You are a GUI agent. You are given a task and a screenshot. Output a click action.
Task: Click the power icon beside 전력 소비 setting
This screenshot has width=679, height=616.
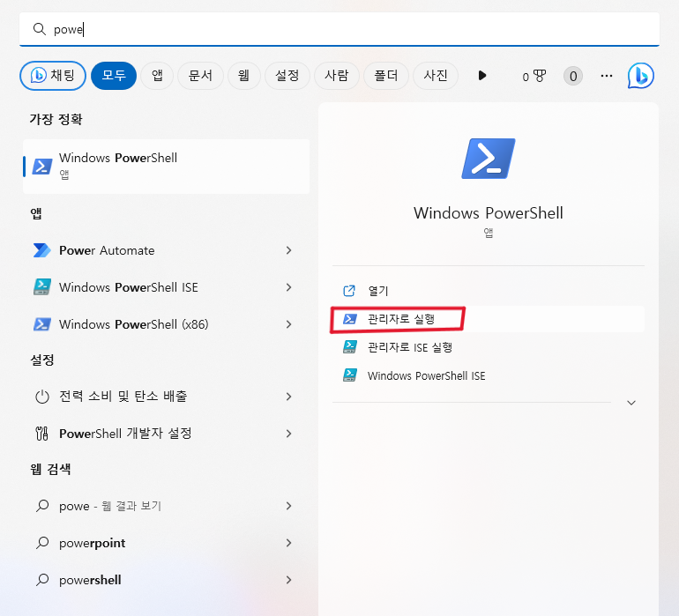tap(42, 396)
